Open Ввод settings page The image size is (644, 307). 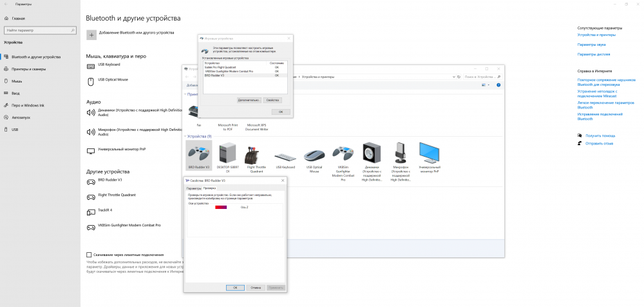click(x=15, y=94)
